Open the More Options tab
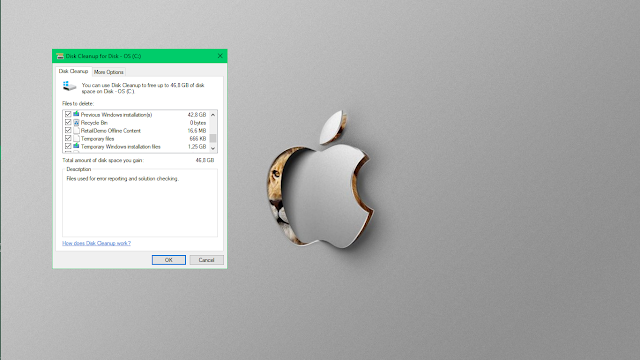The image size is (640, 360). pos(109,72)
